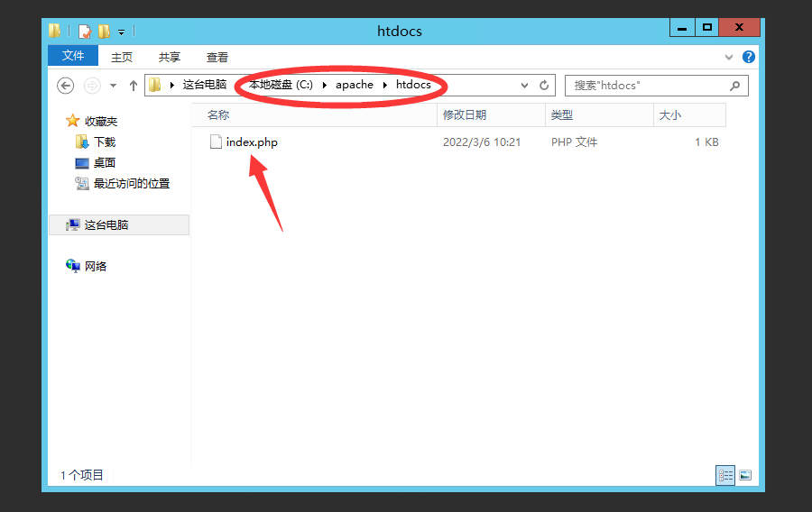Click the 这台电脑 computer icon
The width and height of the screenshot is (812, 512).
coord(73,224)
